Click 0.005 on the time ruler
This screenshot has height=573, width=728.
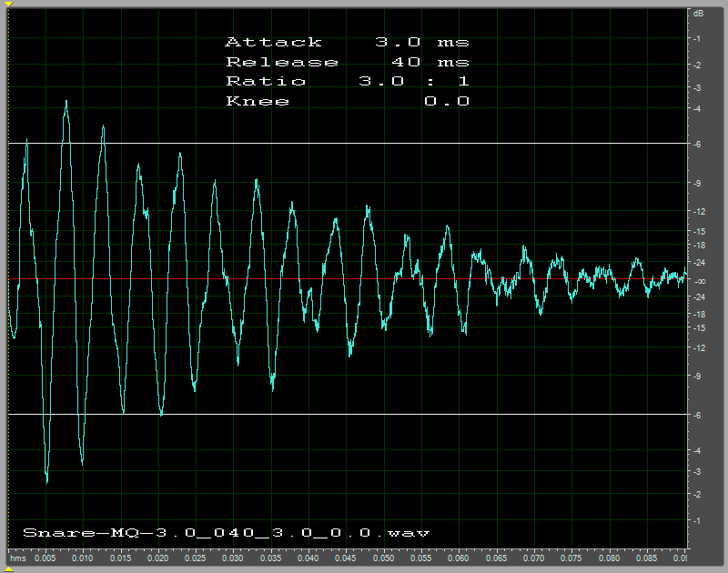pos(45,557)
